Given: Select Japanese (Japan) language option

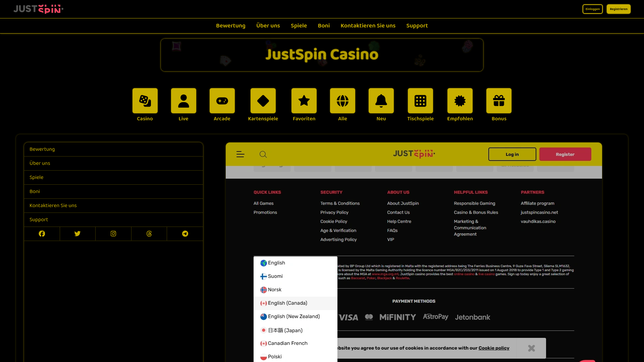Looking at the screenshot, I should pos(296,330).
